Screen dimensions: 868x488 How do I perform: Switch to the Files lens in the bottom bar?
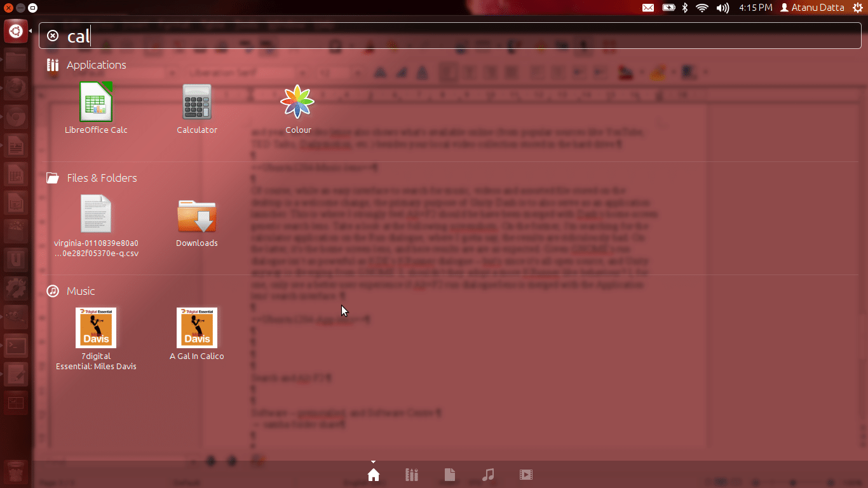[449, 475]
